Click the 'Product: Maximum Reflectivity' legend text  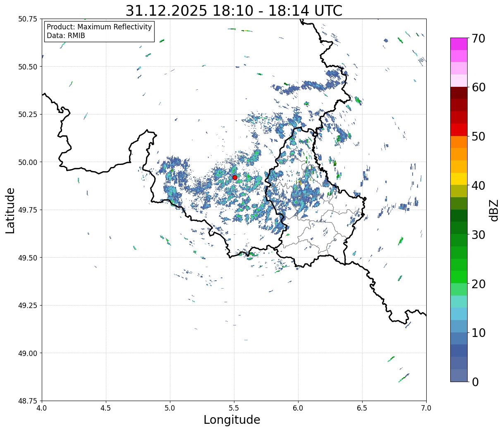click(99, 27)
